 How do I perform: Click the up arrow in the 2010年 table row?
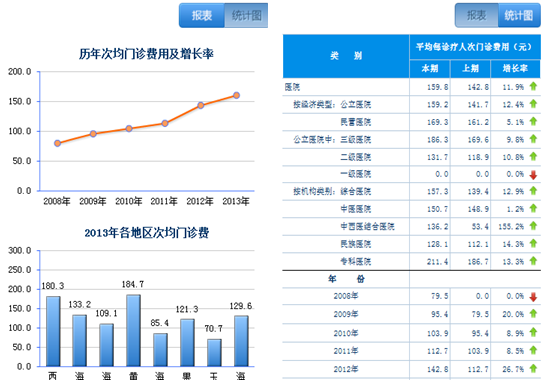click(x=533, y=333)
